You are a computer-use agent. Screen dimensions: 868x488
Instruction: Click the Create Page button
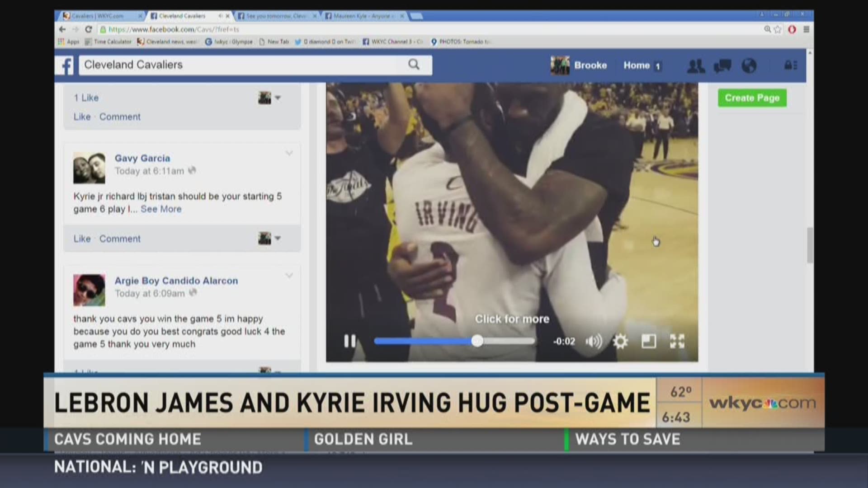pyautogui.click(x=752, y=98)
